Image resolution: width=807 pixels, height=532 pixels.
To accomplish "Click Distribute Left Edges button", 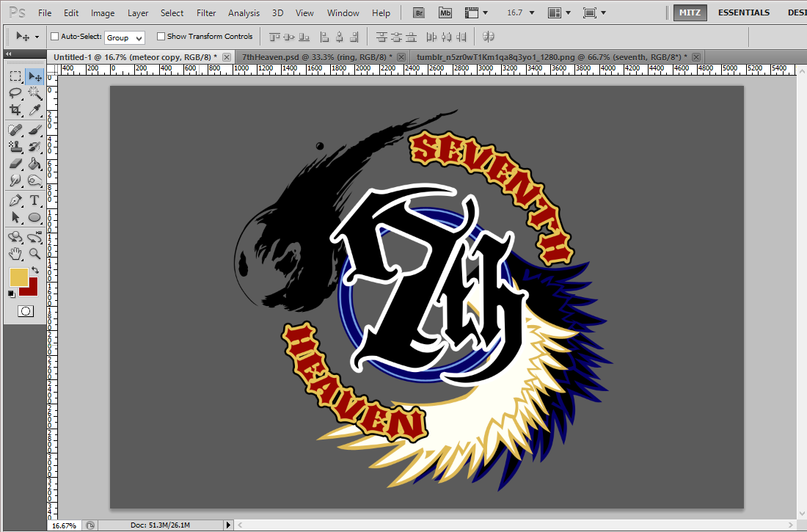I will point(431,37).
